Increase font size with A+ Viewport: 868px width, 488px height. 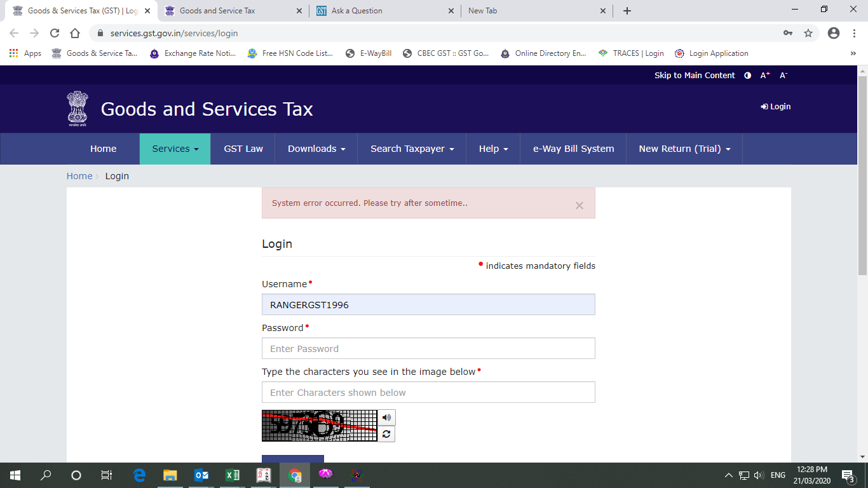765,75
